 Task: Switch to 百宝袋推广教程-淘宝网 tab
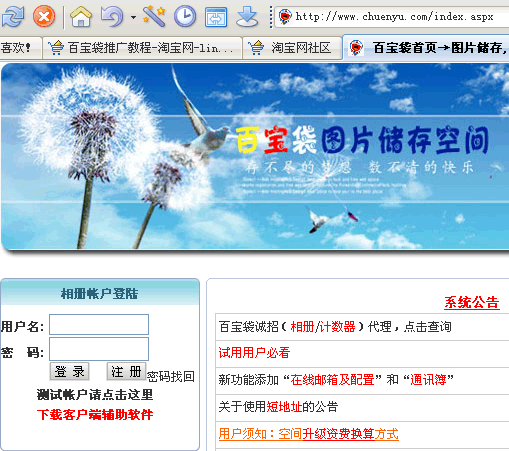click(142, 48)
